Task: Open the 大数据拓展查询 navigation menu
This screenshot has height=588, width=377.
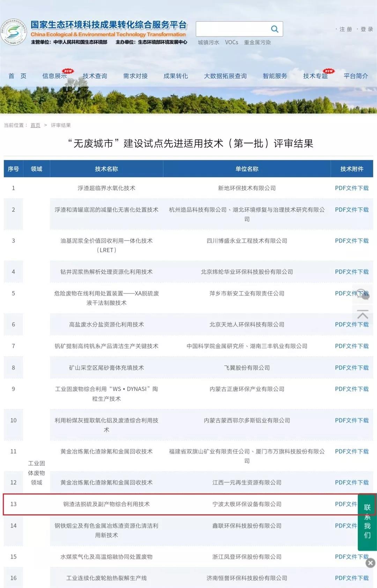Action: (x=226, y=76)
